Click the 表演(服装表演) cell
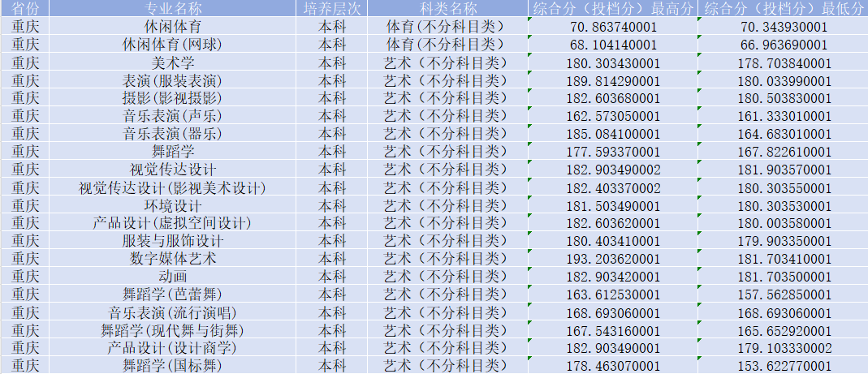 click(172, 81)
